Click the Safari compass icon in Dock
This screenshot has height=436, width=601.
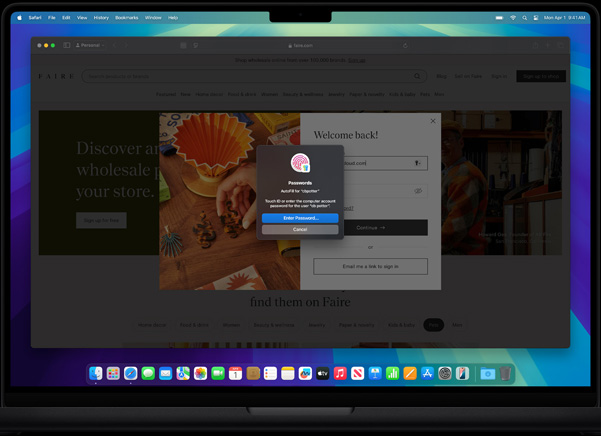(x=131, y=373)
